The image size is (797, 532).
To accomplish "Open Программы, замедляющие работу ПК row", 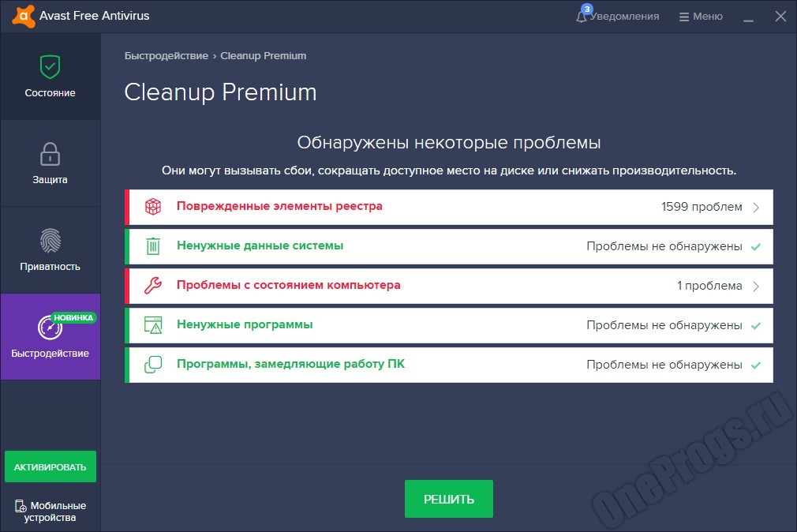I will pyautogui.click(x=448, y=365).
